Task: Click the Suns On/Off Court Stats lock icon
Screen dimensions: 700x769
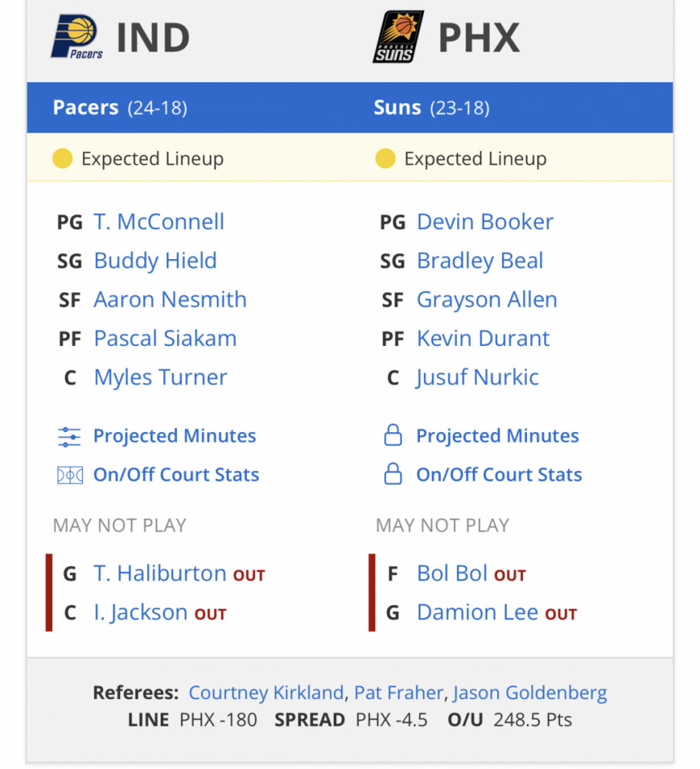Action: (x=393, y=474)
